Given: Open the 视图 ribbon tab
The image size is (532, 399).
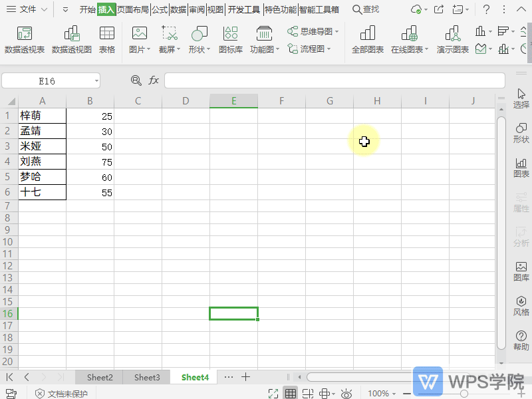Looking at the screenshot, I should [x=216, y=10].
